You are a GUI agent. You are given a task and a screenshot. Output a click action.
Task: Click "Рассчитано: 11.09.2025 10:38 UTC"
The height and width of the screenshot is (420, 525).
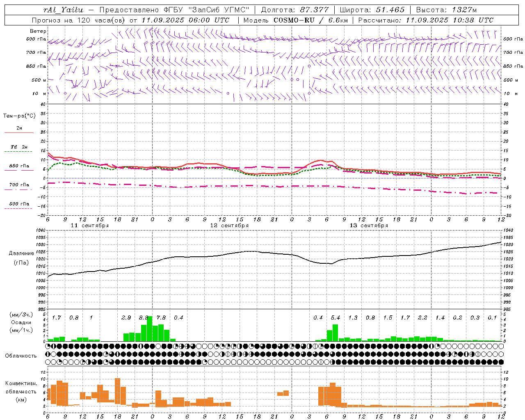coord(426,20)
